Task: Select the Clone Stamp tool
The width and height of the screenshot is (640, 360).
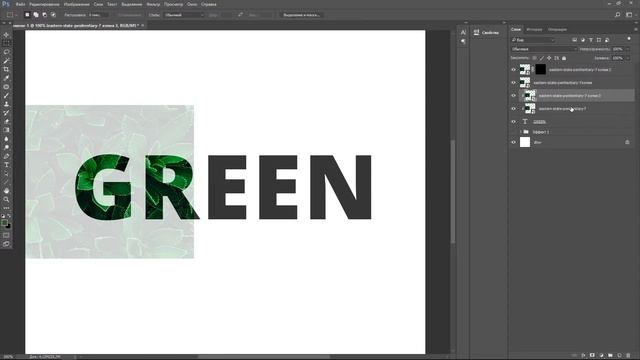Action: point(6,104)
